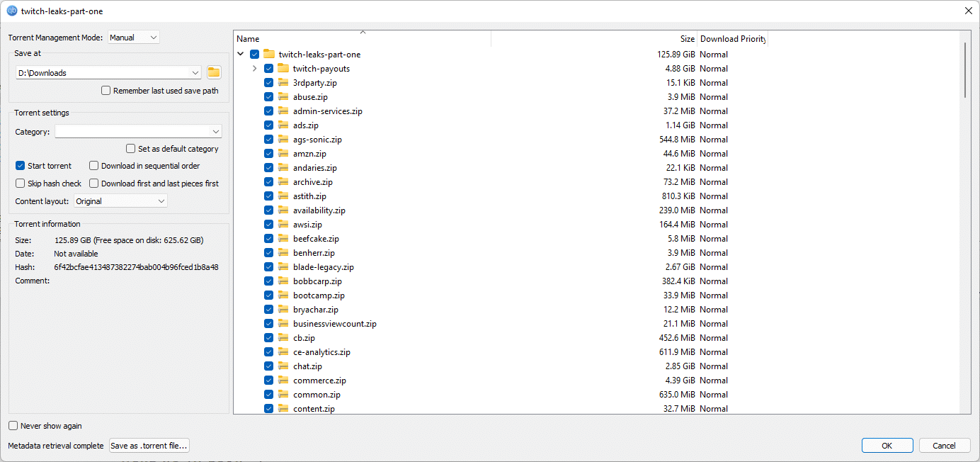Click the zip icon of beefcake.zip
This screenshot has width=980, height=462.
283,238
